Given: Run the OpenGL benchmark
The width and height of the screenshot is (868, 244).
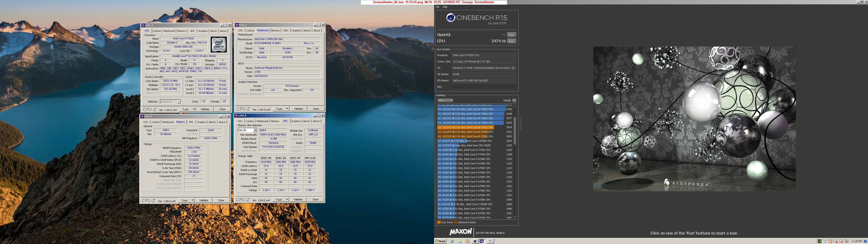Looking at the screenshot, I should click(x=511, y=35).
